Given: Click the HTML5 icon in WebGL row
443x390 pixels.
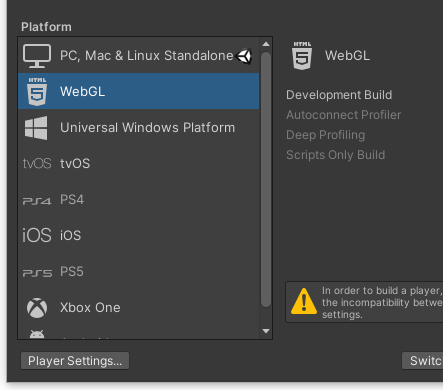Looking at the screenshot, I should tap(37, 92).
